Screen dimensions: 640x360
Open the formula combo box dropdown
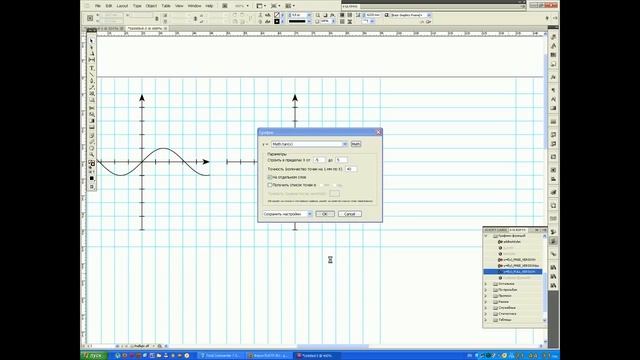tap(345, 144)
